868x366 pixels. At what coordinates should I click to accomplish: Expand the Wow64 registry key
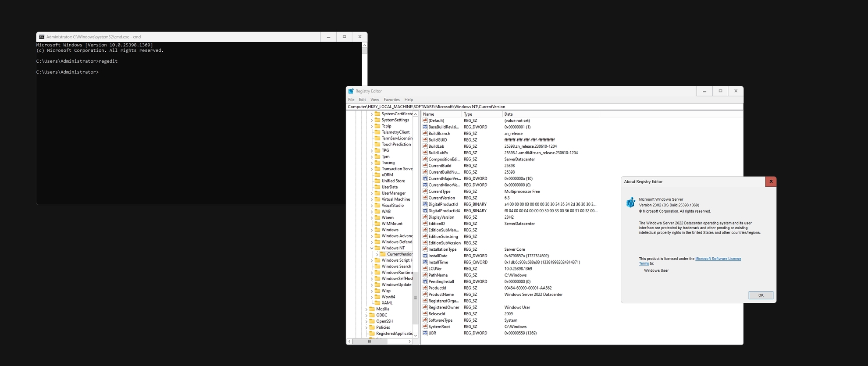point(372,297)
